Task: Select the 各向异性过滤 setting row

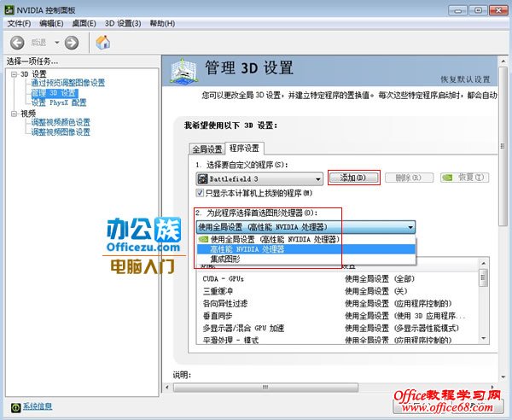Action: point(338,303)
